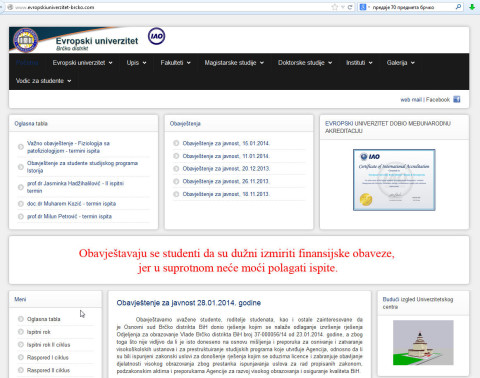Expand the Magistarske studije menu
This screenshot has width=480, height=378.
pyautogui.click(x=234, y=63)
